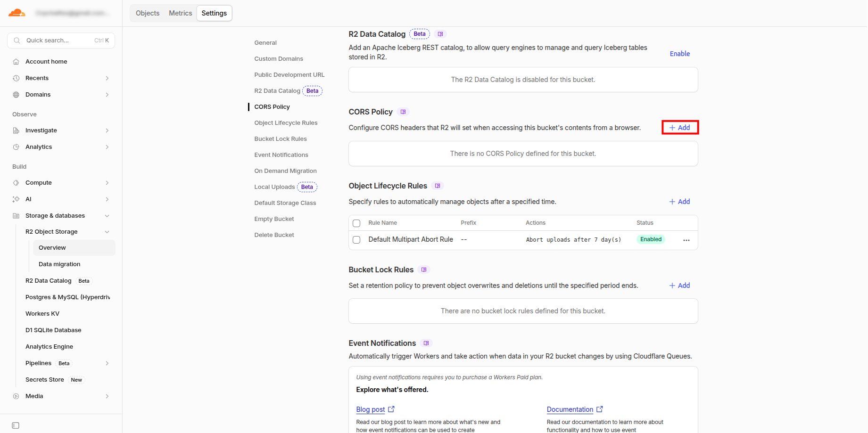Open docs icon beside Bucket Lock Rules heading

coord(424,270)
